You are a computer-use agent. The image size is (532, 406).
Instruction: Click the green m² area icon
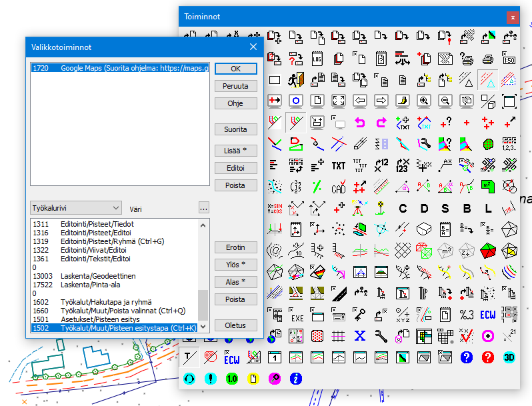point(488,186)
